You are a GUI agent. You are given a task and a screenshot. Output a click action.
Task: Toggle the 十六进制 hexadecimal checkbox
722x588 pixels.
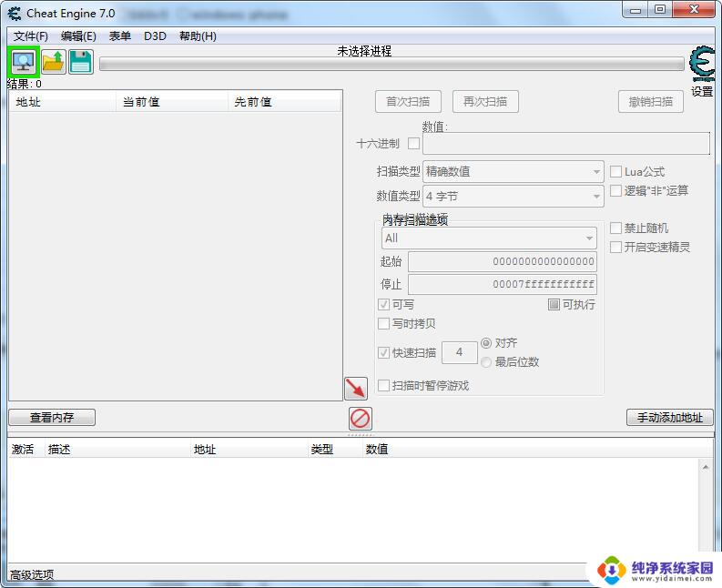(x=414, y=144)
